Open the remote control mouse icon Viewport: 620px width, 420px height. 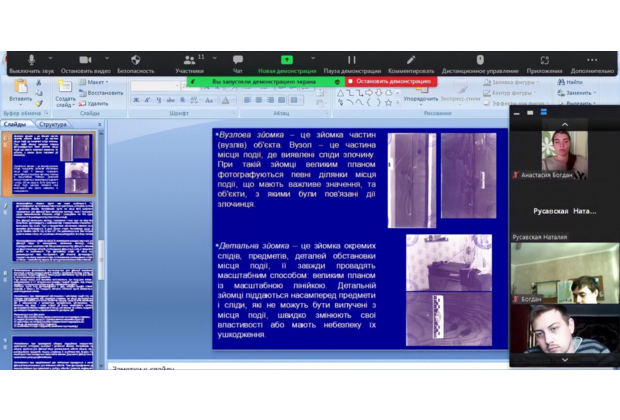point(480,60)
